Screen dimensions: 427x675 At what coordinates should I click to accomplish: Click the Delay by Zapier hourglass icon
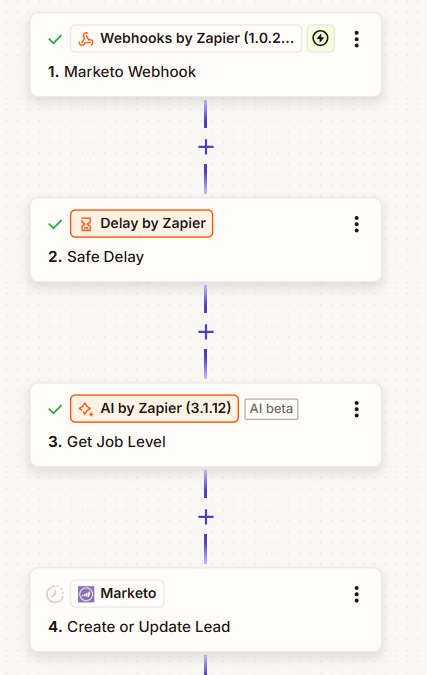[x=86, y=224]
